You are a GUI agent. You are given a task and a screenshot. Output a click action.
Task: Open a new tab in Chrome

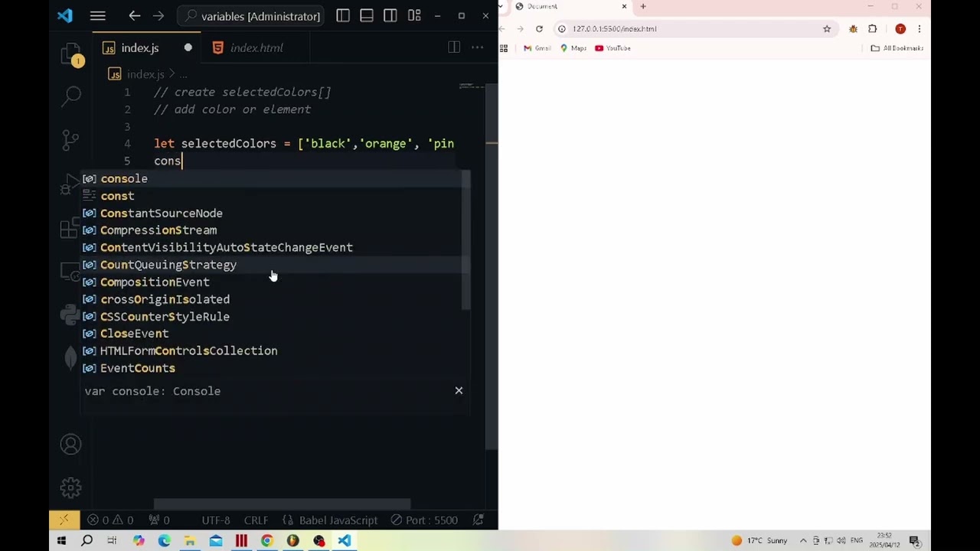pos(643,6)
